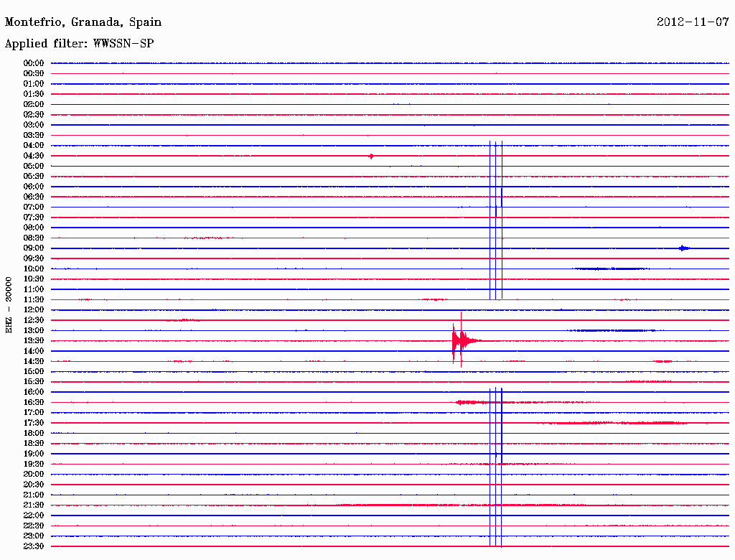Select the 00:30 time label

(34, 73)
